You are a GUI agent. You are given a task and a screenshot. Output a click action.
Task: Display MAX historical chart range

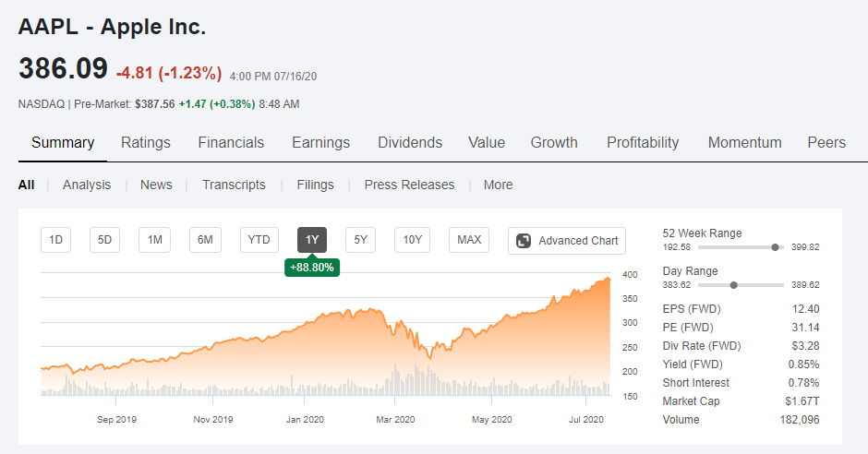[x=469, y=241]
